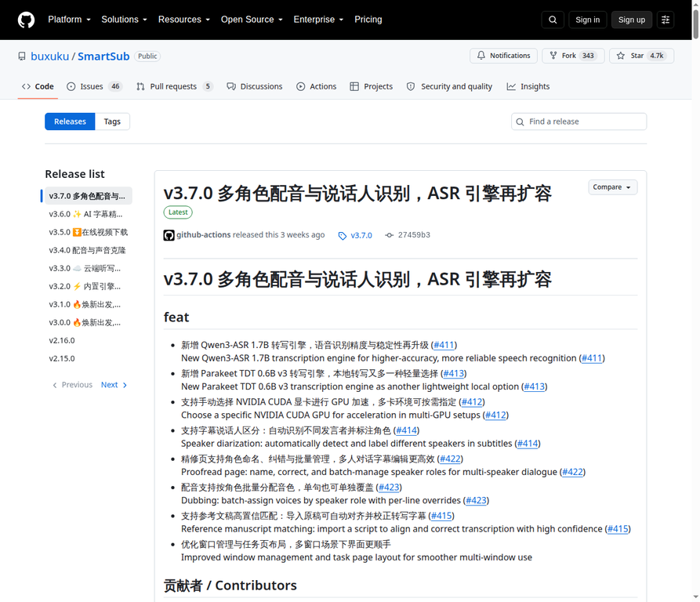The width and height of the screenshot is (700, 602).
Task: Select v3.4.0 release in the list
Action: pos(89,250)
